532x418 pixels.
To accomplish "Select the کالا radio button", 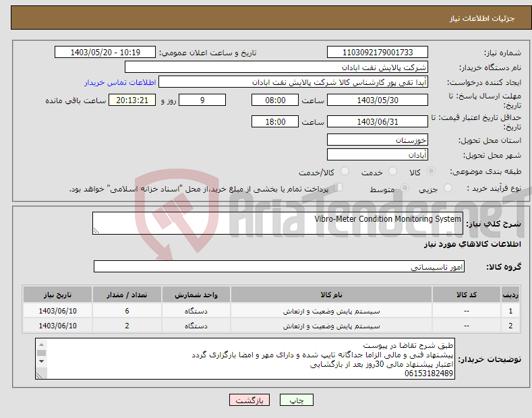I will click(431, 171).
